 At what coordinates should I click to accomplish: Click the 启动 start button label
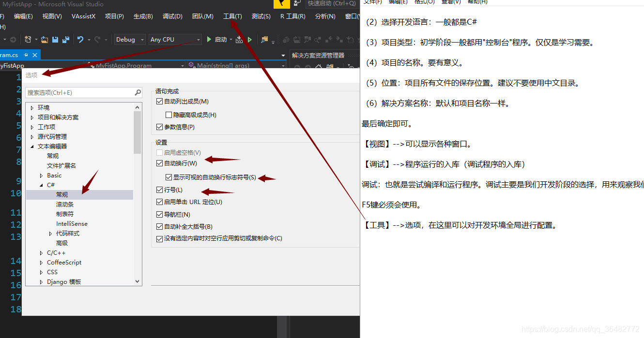(221, 40)
